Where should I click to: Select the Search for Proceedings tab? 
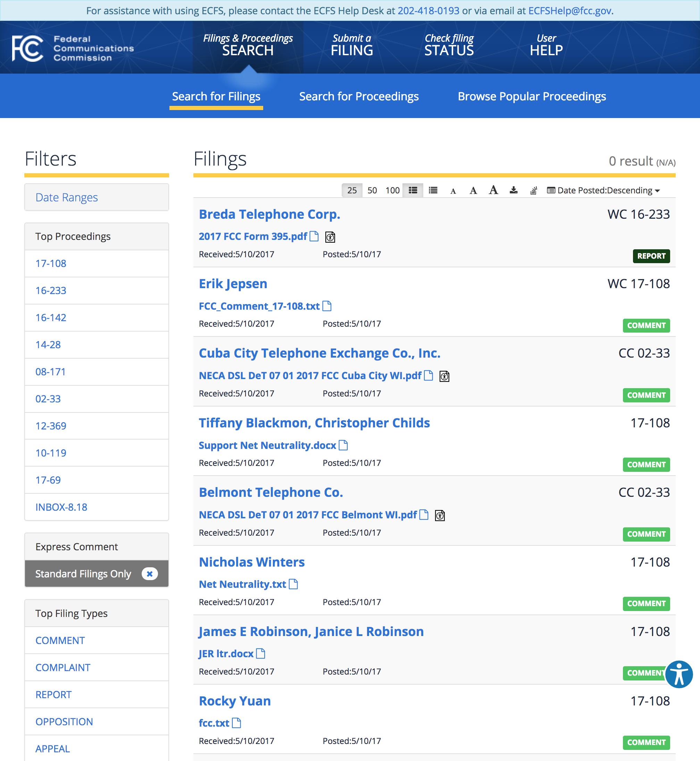pos(359,96)
